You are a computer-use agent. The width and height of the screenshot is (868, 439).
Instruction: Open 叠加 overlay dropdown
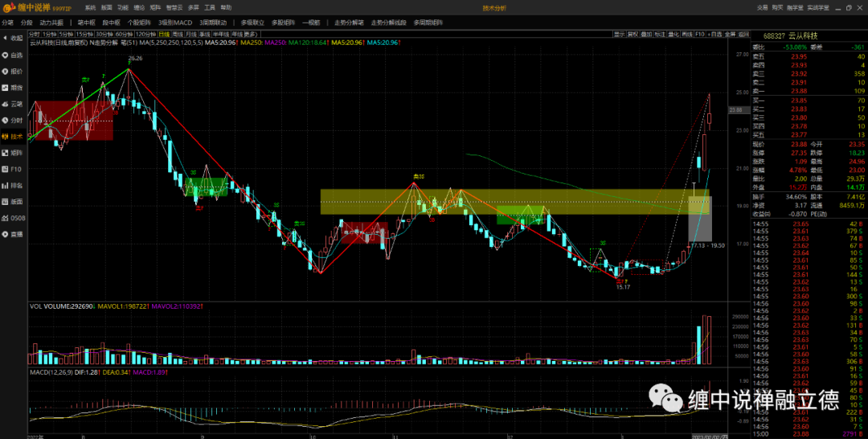pos(646,35)
